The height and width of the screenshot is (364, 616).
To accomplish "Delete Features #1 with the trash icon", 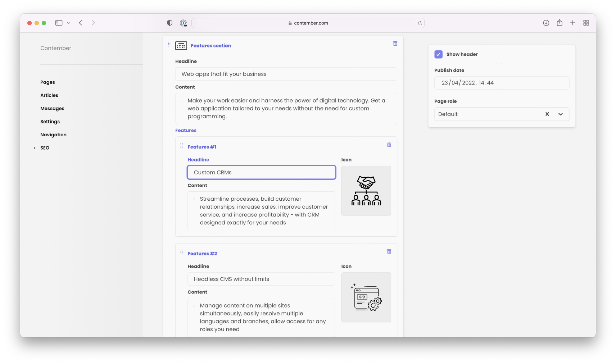I will coord(389,145).
